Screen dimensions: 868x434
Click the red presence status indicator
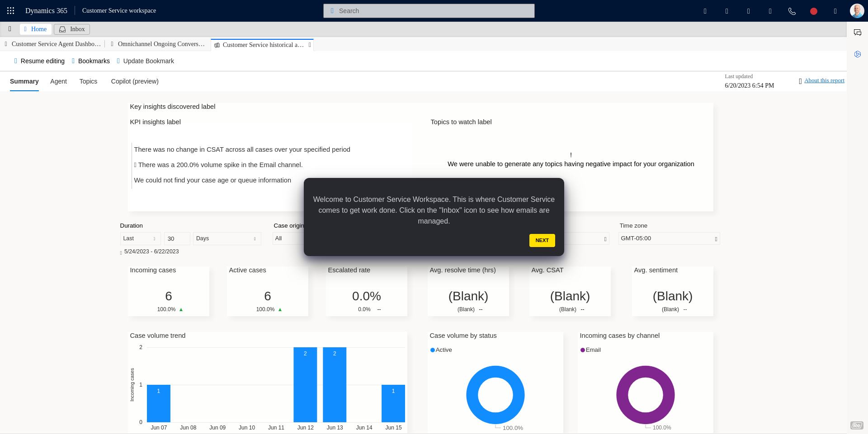813,11
